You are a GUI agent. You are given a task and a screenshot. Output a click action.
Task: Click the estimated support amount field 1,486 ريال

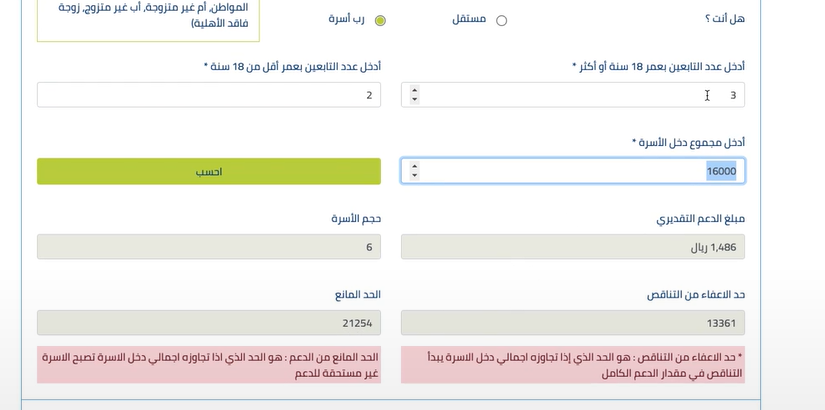(573, 247)
